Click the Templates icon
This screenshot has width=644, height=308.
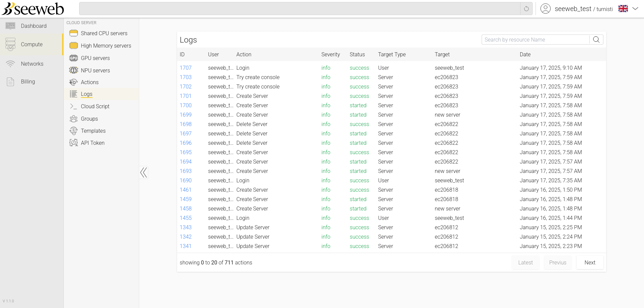[x=73, y=131]
